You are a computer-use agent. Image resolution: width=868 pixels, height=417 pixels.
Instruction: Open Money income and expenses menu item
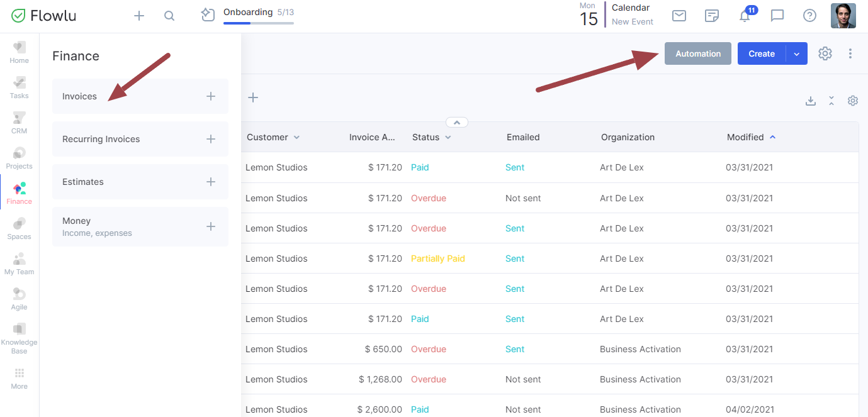coord(140,226)
